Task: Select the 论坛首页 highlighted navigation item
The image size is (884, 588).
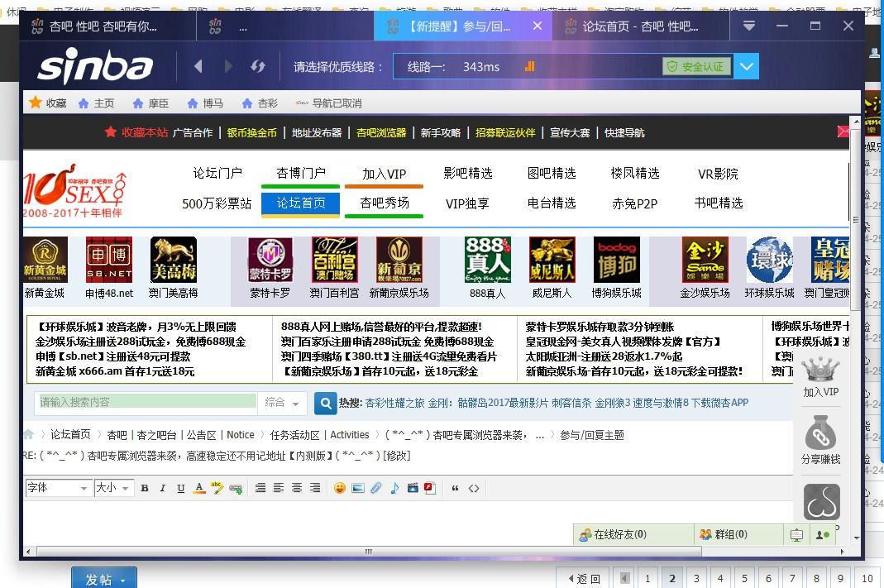Action: coord(300,203)
